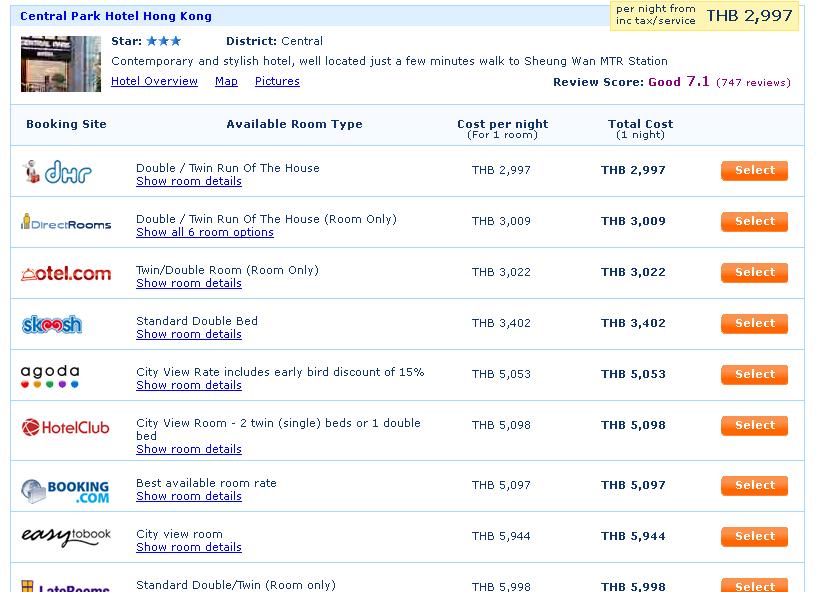Click the DirectRooms logo
Screen dimensions: 820x592
tap(66, 222)
